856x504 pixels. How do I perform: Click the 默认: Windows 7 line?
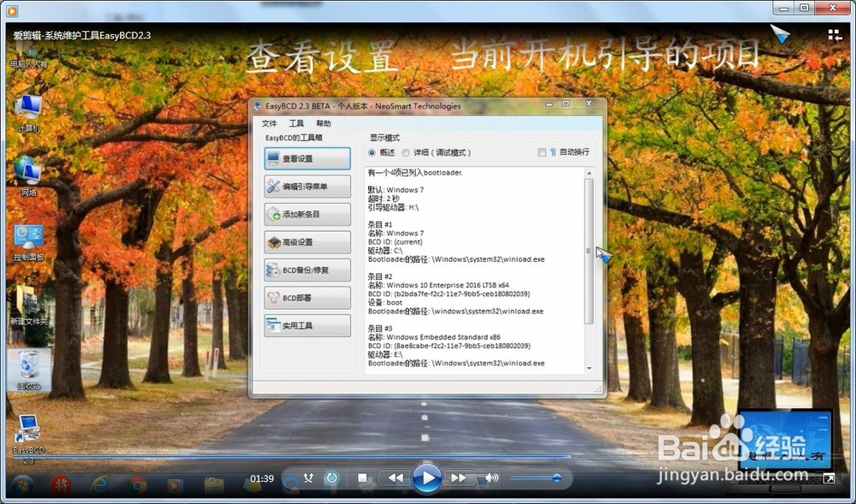(x=395, y=190)
